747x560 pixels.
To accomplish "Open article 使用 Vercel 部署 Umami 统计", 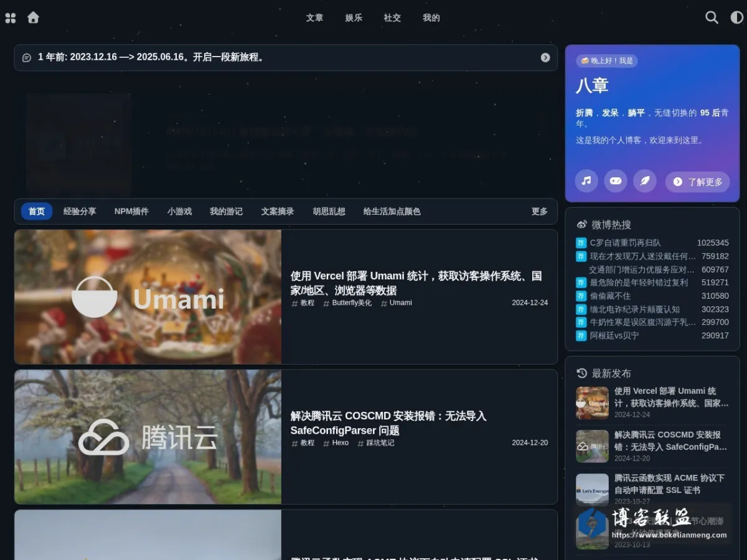I will pos(416,283).
